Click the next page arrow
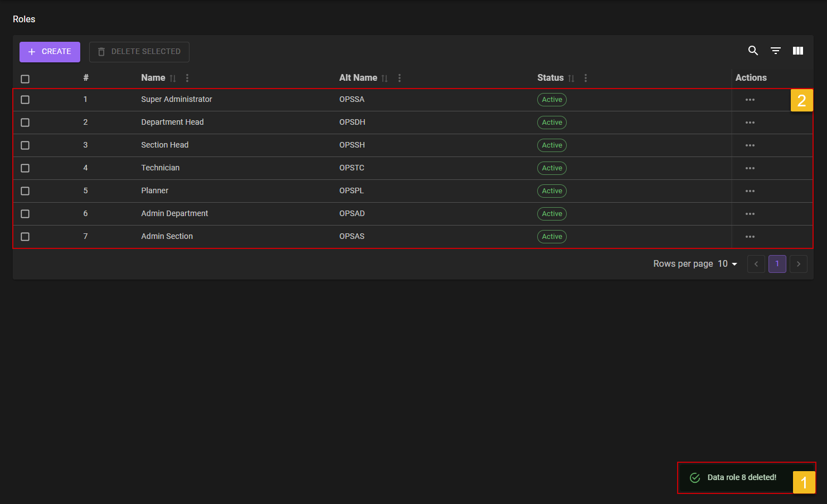Image resolution: width=827 pixels, height=504 pixels. (x=798, y=264)
